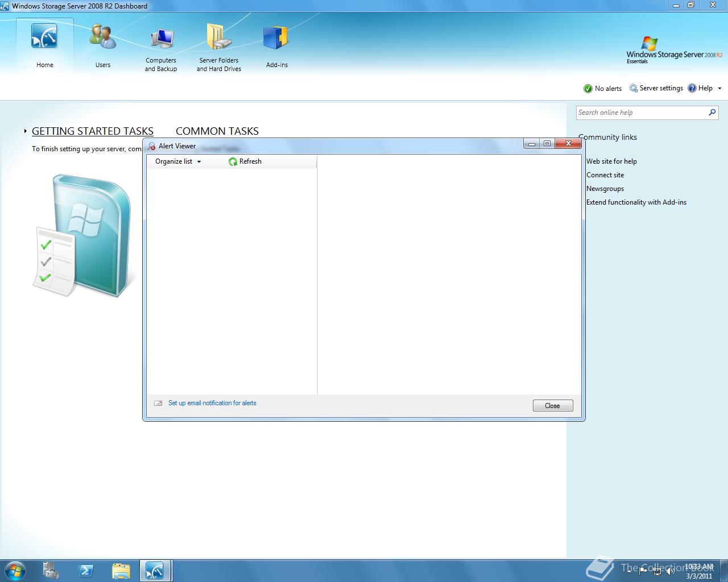The height and width of the screenshot is (582, 728).
Task: Launch PowerShell from taskbar
Action: click(86, 571)
